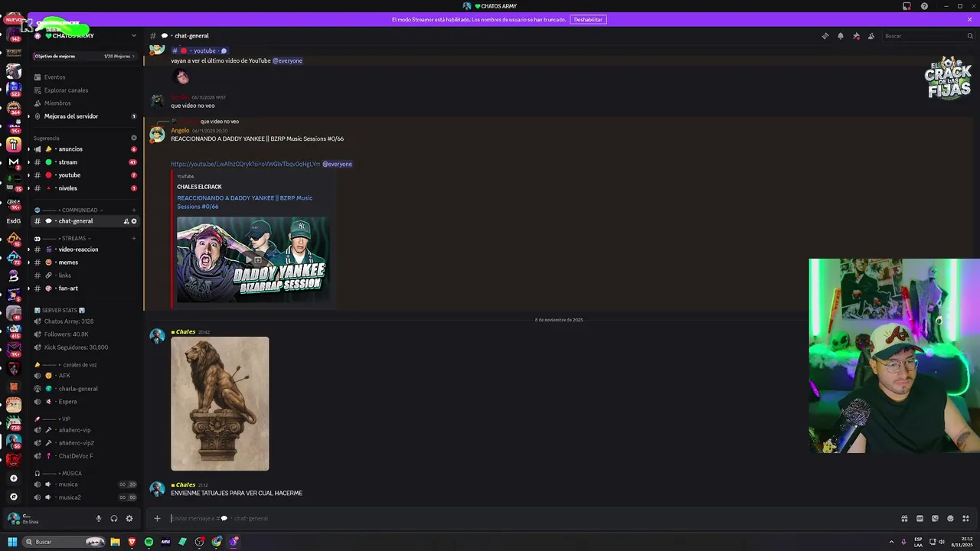Open Explorar canales

[84, 90]
